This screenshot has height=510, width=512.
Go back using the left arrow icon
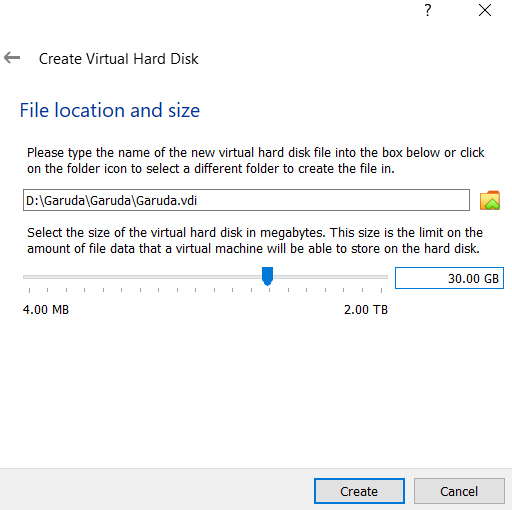(x=12, y=58)
